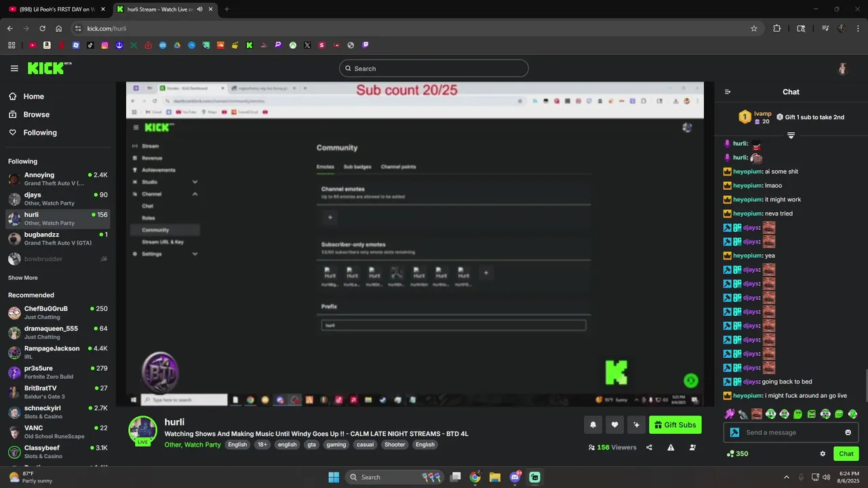Open chat settings gear
The height and width of the screenshot is (488, 868).
(823, 453)
